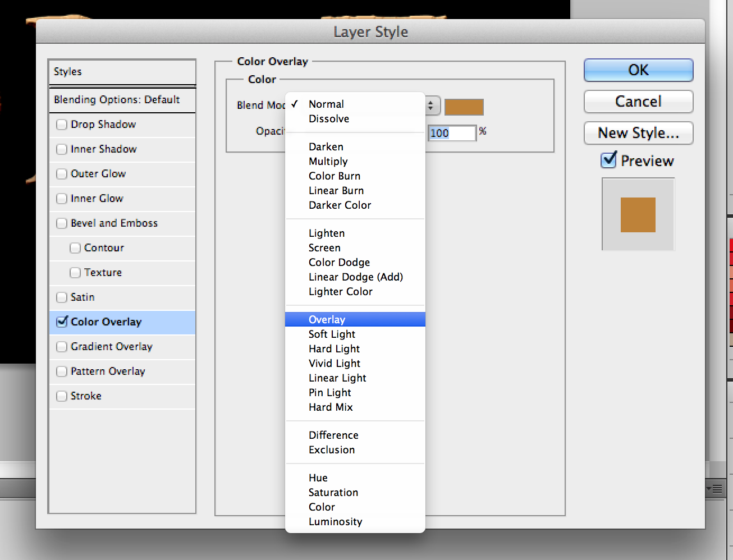The height and width of the screenshot is (560, 733).
Task: Toggle the Preview checkbox
Action: pyautogui.click(x=609, y=160)
